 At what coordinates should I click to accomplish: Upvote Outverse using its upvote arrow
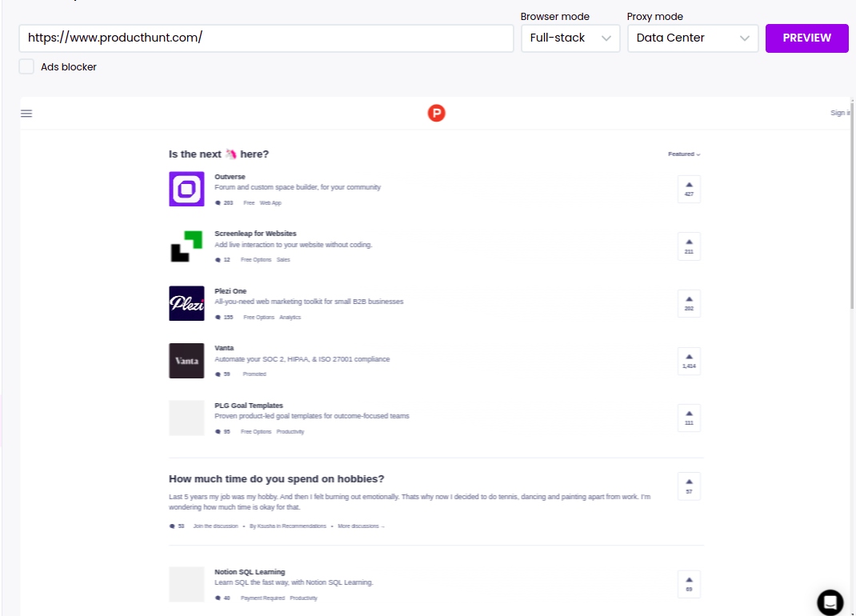pyautogui.click(x=689, y=189)
